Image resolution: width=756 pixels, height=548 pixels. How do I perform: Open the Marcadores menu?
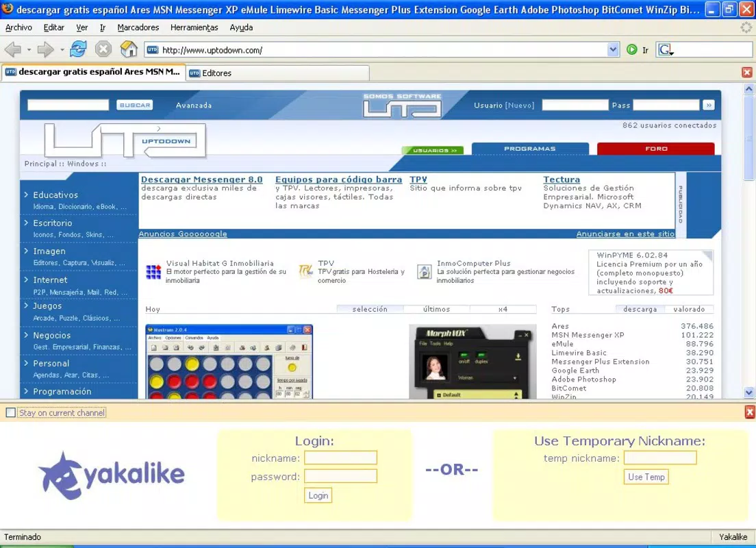pos(138,27)
